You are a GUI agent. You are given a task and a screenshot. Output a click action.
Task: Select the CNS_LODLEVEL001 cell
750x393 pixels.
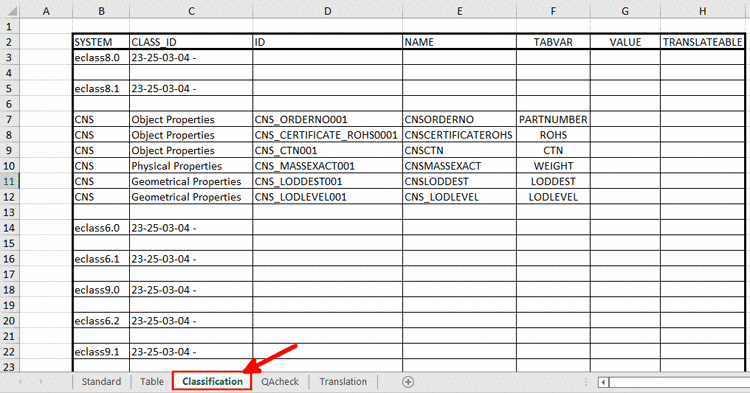[x=328, y=197]
